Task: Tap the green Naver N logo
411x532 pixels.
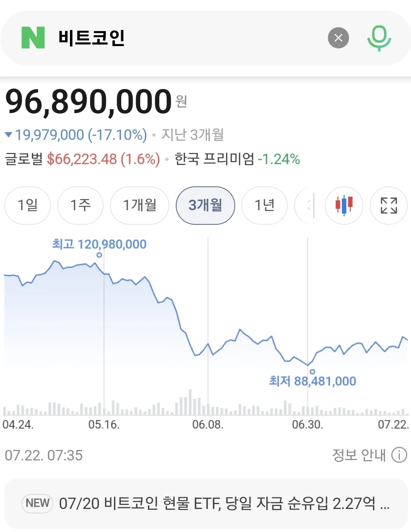Action: point(33,38)
